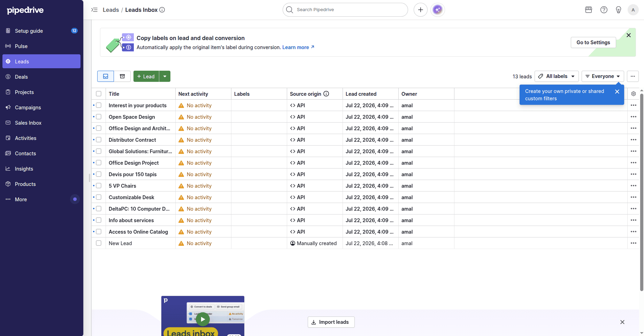
Task: Dismiss the custom filters tooltip
Action: pyautogui.click(x=617, y=92)
